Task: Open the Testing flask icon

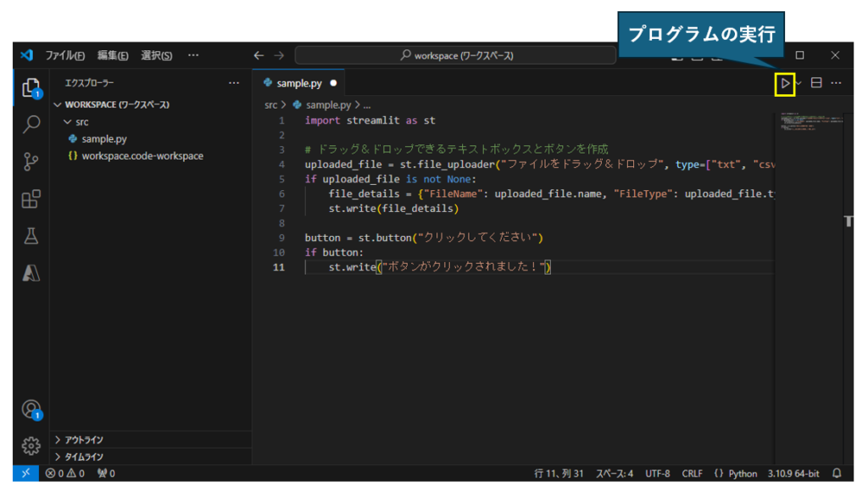Action: (x=31, y=237)
